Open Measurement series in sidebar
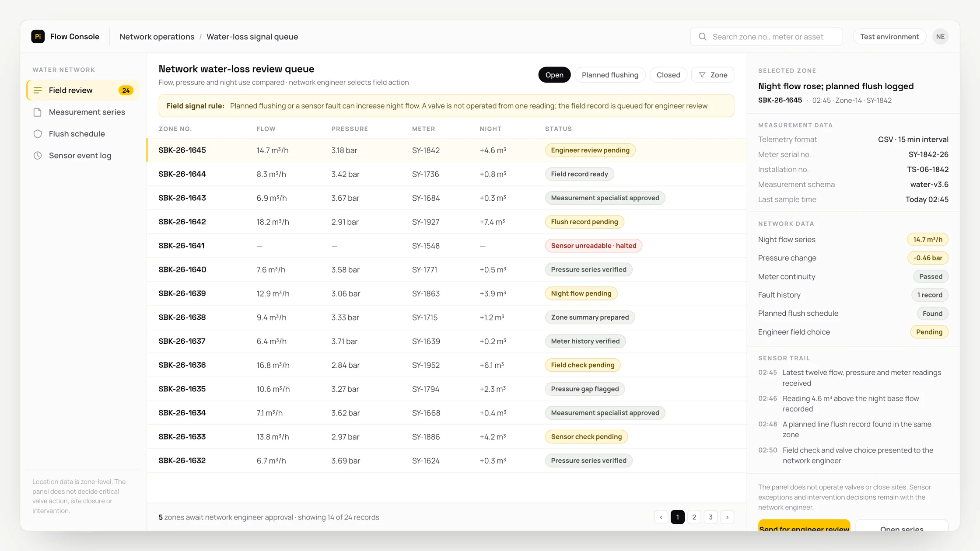 (83, 112)
